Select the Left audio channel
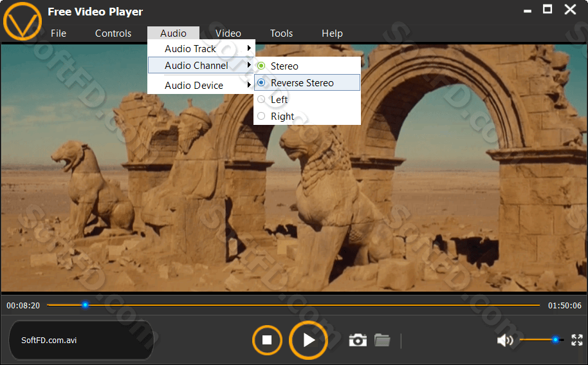Image resolution: width=588 pixels, height=365 pixels. (307, 99)
